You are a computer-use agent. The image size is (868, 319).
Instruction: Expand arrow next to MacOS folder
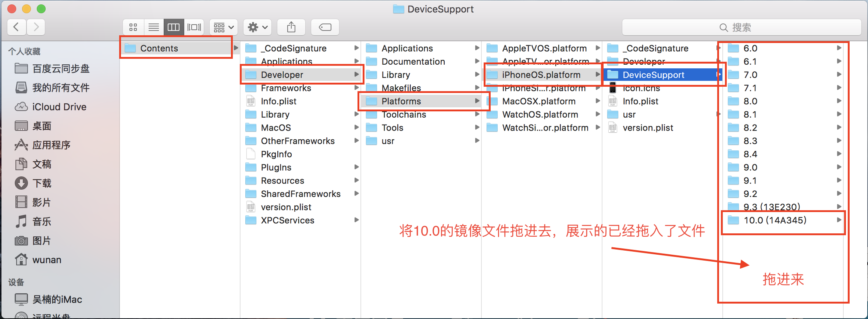click(356, 127)
